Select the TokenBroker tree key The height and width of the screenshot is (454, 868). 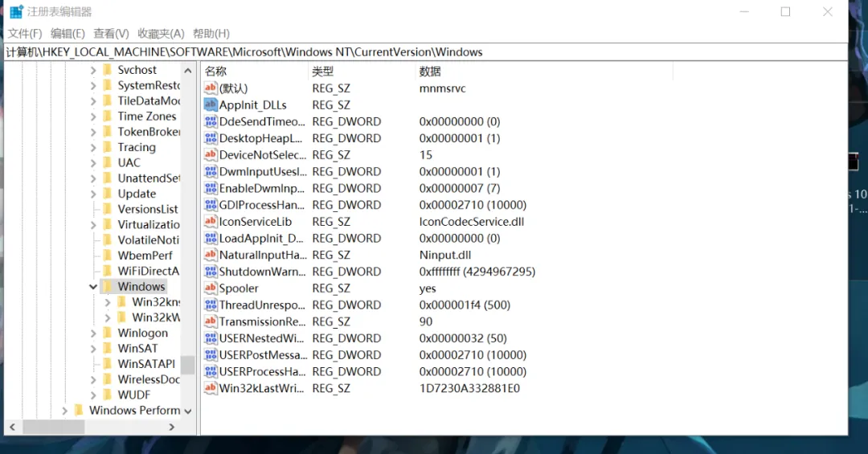point(149,131)
